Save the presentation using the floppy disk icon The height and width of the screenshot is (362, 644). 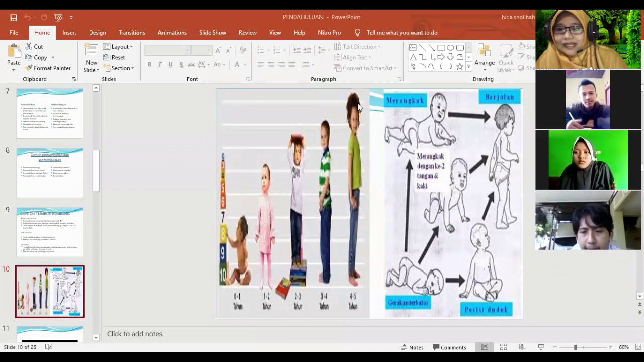(14, 17)
